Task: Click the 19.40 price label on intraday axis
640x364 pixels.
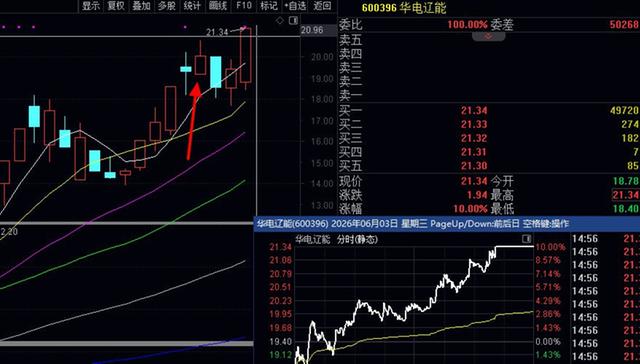Action: 281,342
